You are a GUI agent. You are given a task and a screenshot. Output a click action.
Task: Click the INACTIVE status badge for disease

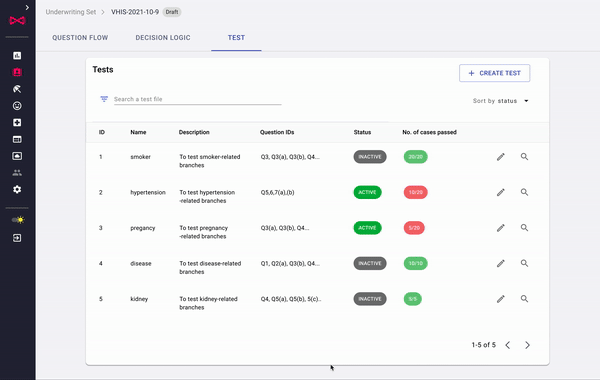[370, 263]
